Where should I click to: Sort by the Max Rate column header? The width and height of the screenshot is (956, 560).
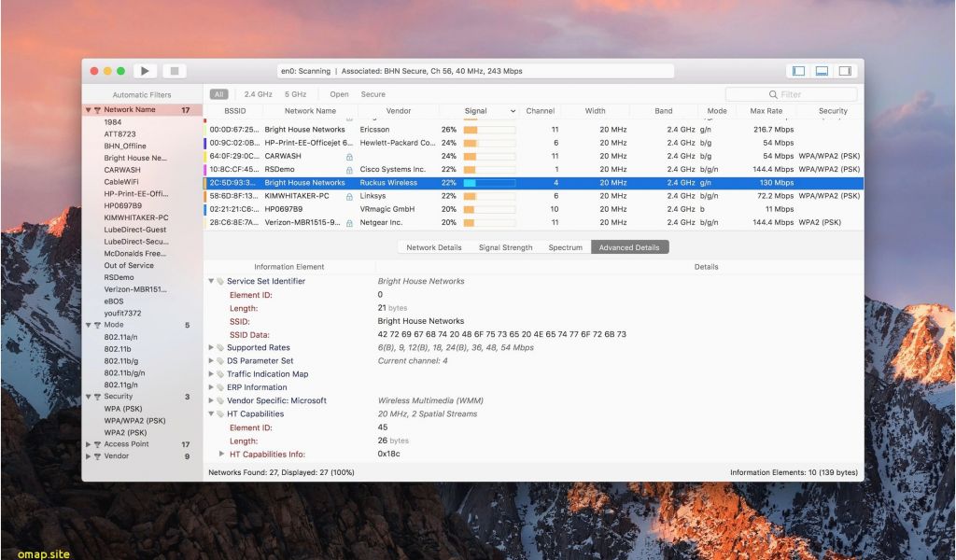pos(766,111)
